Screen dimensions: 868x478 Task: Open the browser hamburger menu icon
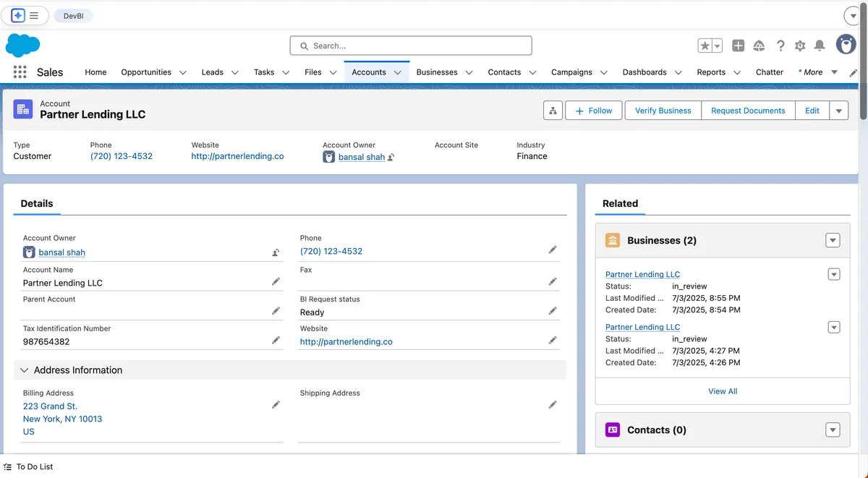pos(34,15)
